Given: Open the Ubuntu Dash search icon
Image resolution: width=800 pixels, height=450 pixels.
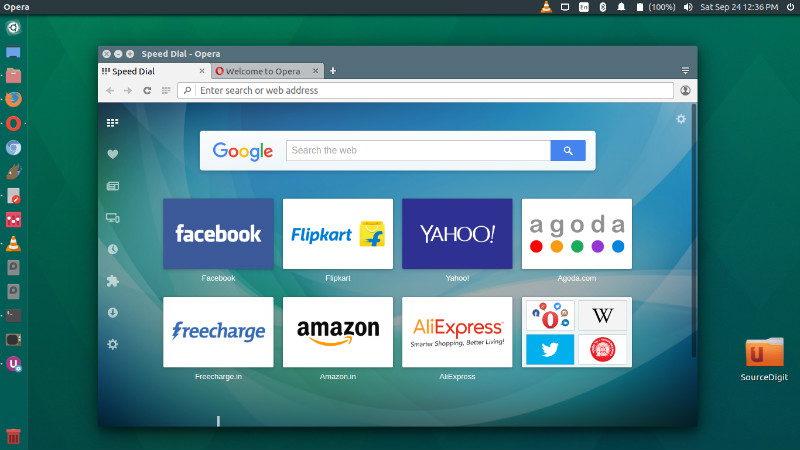Looking at the screenshot, I should point(13,28).
